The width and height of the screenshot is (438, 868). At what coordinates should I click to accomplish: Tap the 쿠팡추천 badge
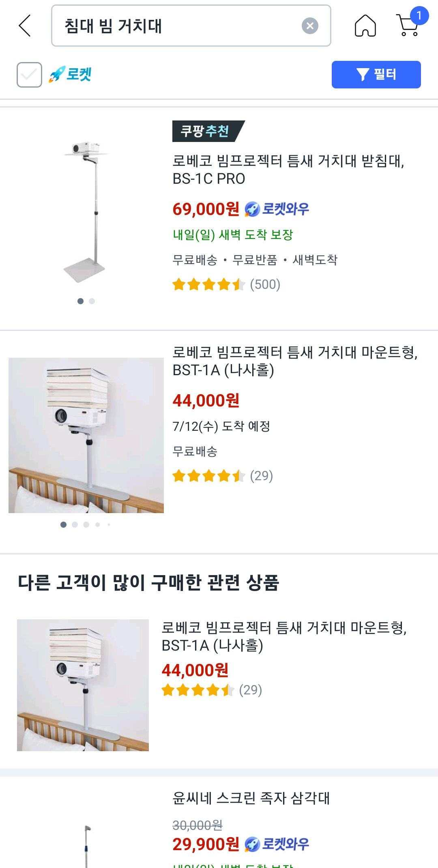coord(206,131)
